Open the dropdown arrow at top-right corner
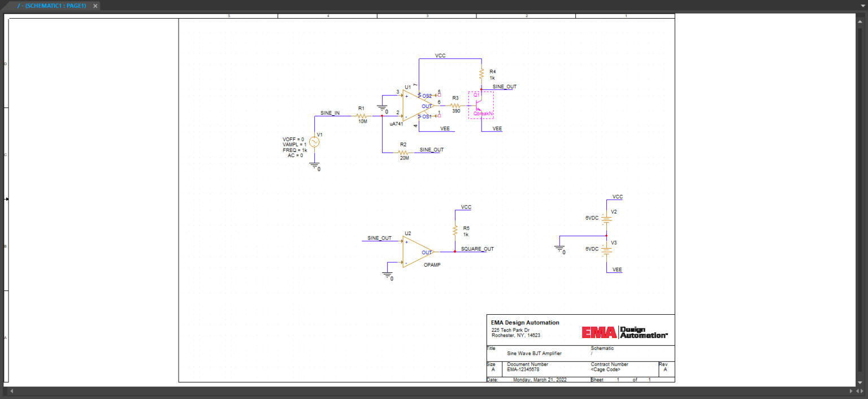Screen dimensions: 868x399 863,5
